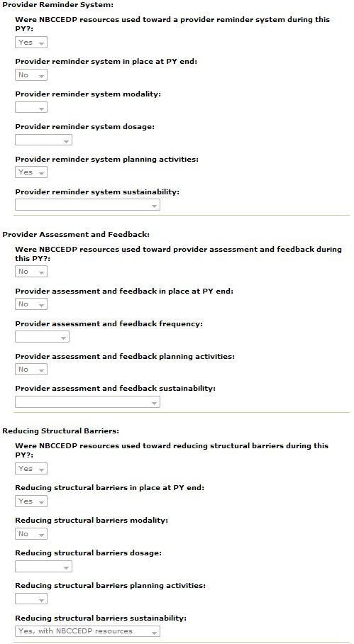Open NBCCEDP resources for reducing structural barriers dropdown
Screen dimensions: 354x644
tap(31, 469)
